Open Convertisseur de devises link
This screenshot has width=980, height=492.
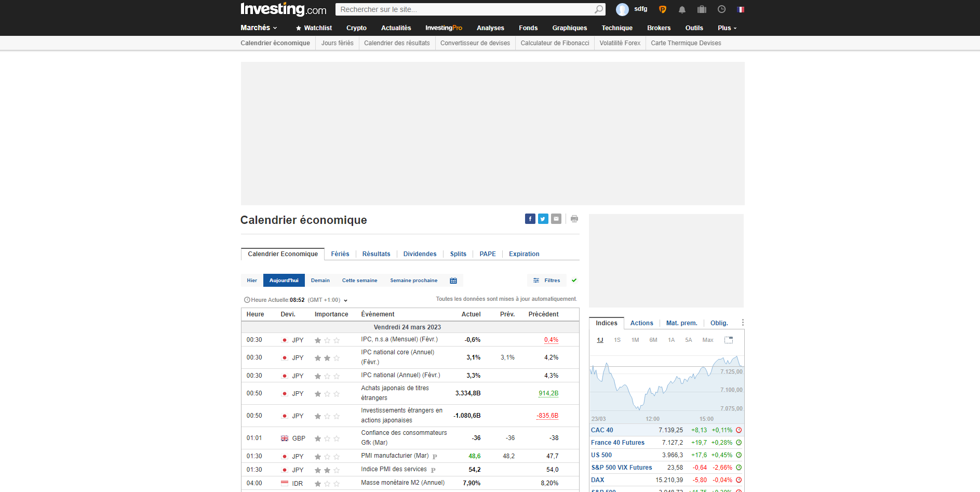pos(475,43)
